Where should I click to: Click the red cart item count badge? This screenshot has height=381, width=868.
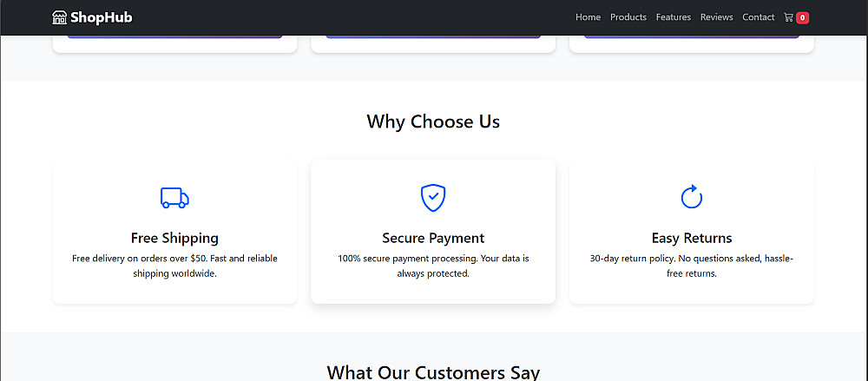point(802,17)
